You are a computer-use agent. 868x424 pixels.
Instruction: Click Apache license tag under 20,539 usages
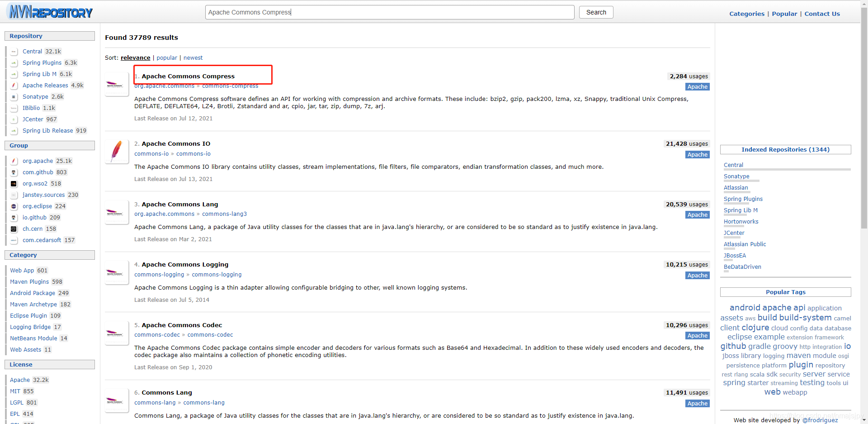click(x=698, y=215)
